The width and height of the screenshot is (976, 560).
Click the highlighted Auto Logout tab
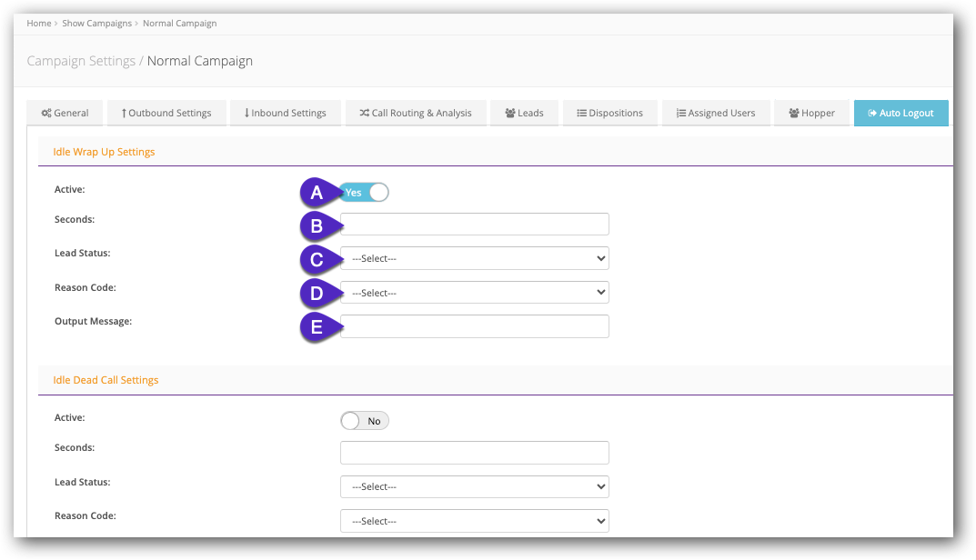tap(901, 113)
